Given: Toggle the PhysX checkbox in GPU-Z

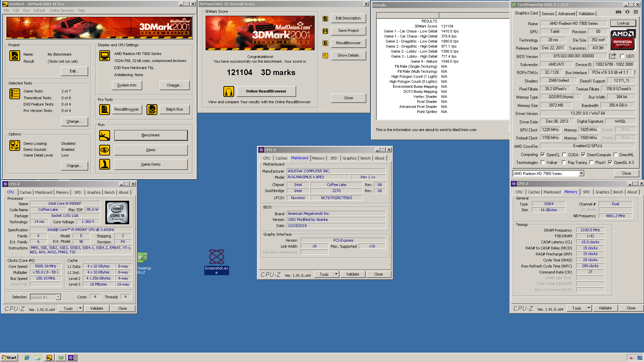Looking at the screenshot, I should [591, 163].
